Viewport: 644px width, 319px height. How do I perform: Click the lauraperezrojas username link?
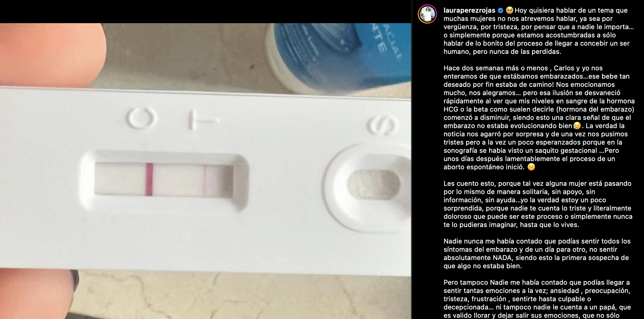469,10
